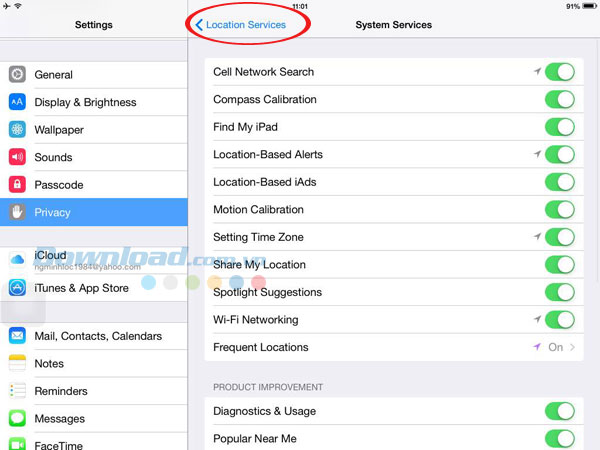The image size is (600, 450).
Task: Open Frequent Locations disclosure chevron
Action: coord(572,347)
